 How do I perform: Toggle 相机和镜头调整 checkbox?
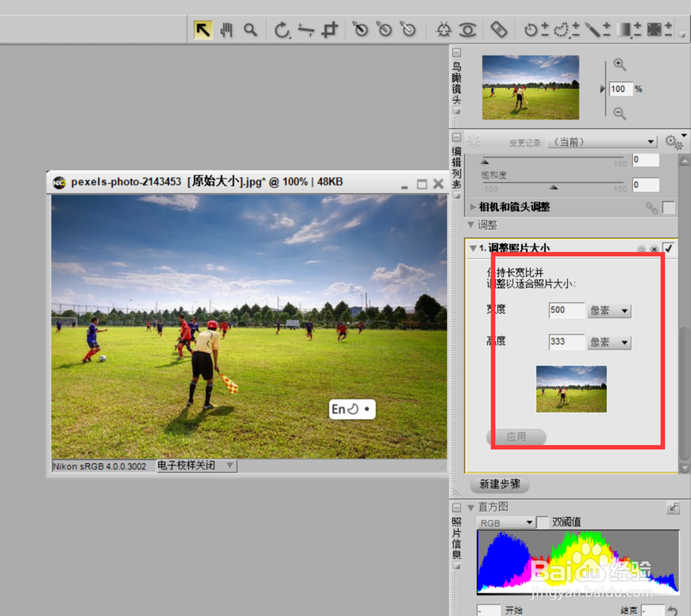(x=668, y=207)
